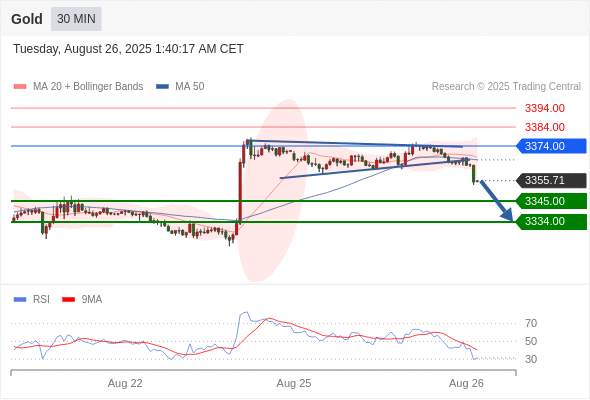
Task: Select the 30 MIN timeframe button
Action: (x=76, y=18)
